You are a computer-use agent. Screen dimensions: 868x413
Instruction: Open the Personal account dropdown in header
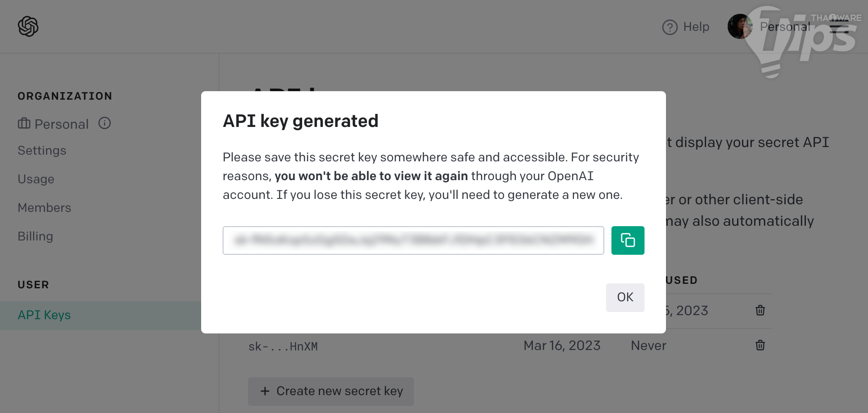pos(785,27)
